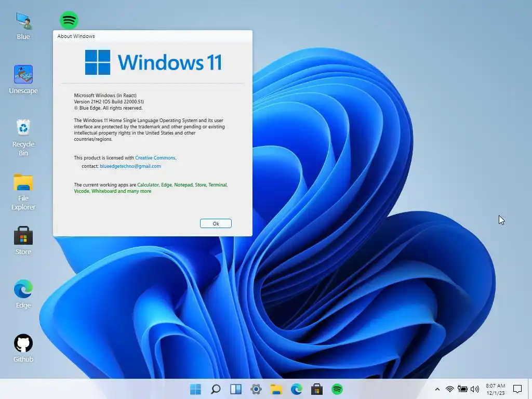The height and width of the screenshot is (399, 532).
Task: Open the Recycle Bin
Action: 23,137
